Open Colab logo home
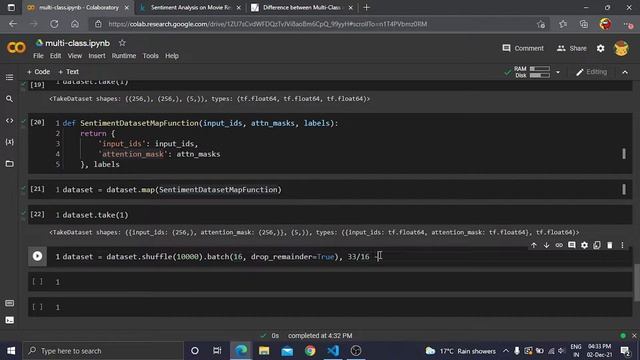640x360 pixels. click(x=16, y=48)
